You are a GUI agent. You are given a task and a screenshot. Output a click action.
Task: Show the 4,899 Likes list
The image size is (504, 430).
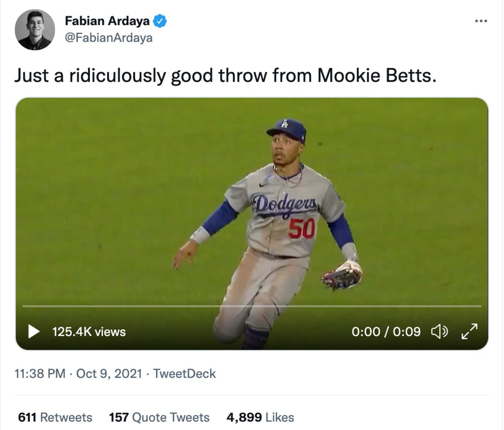(x=260, y=417)
